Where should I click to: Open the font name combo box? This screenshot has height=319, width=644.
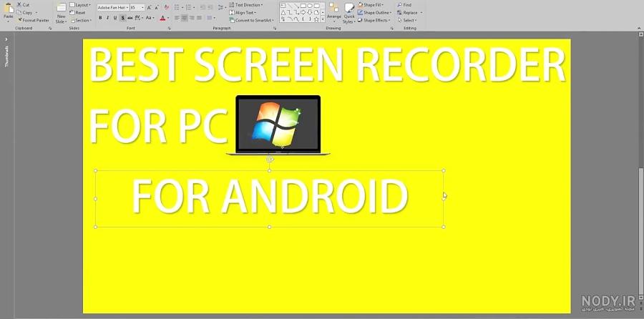[x=113, y=7]
